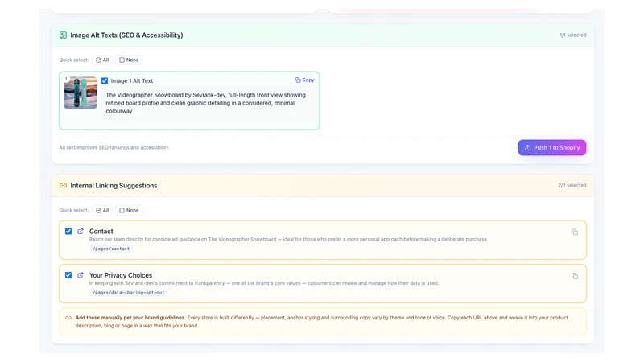Viewport: 644px width, 362px height.
Task: Click the /pages/data-sharing-opt-out URL tag
Action: [128, 293]
